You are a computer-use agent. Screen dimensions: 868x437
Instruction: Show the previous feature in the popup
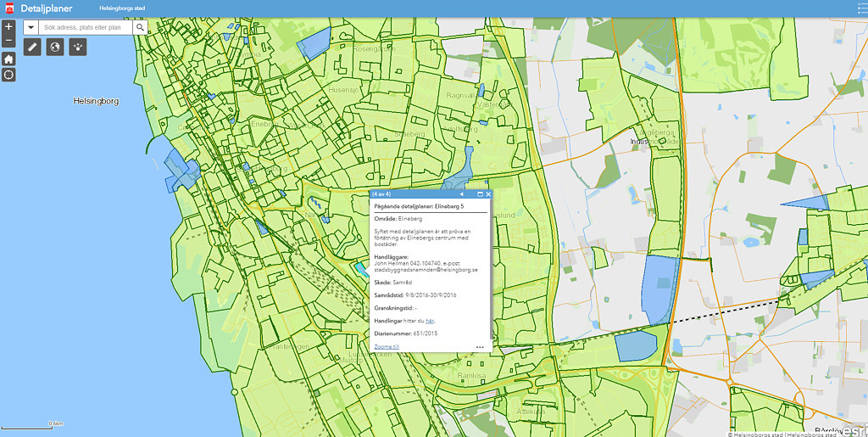tap(461, 194)
